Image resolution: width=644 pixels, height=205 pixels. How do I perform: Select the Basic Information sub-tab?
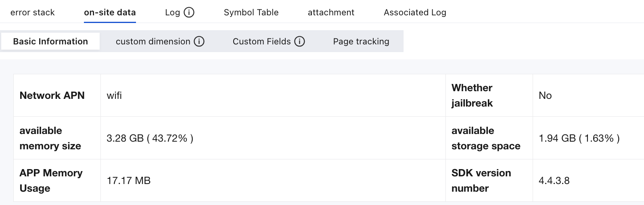tap(50, 42)
